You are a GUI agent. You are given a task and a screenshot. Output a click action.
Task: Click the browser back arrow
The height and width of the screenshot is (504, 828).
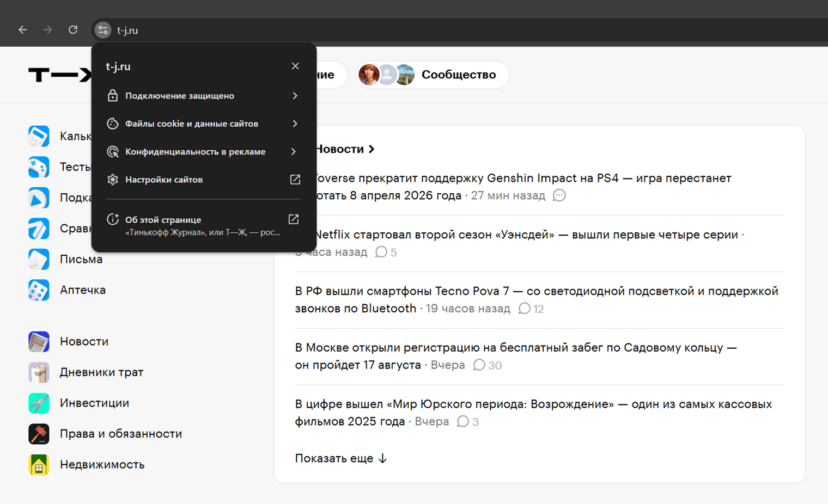coord(22,30)
